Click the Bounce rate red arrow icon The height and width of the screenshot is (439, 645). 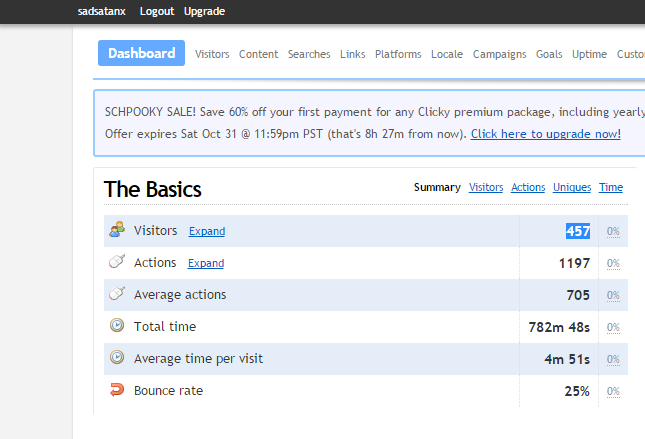coord(117,390)
